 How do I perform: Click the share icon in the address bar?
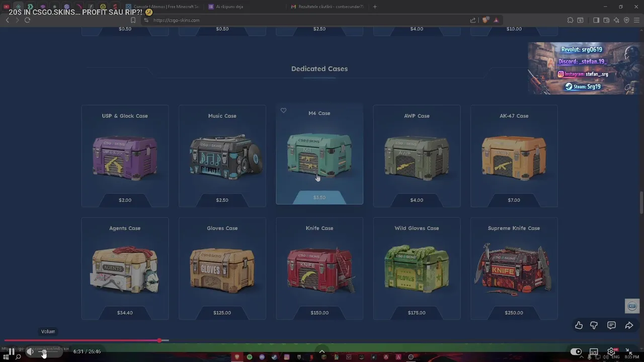[473, 20]
